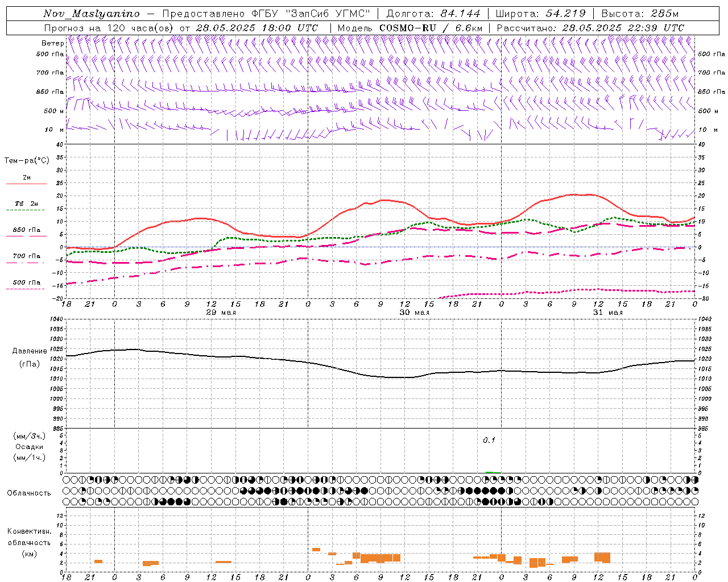Click the longitude value 84.144
Screen dimensions: 728x582
click(460, 14)
